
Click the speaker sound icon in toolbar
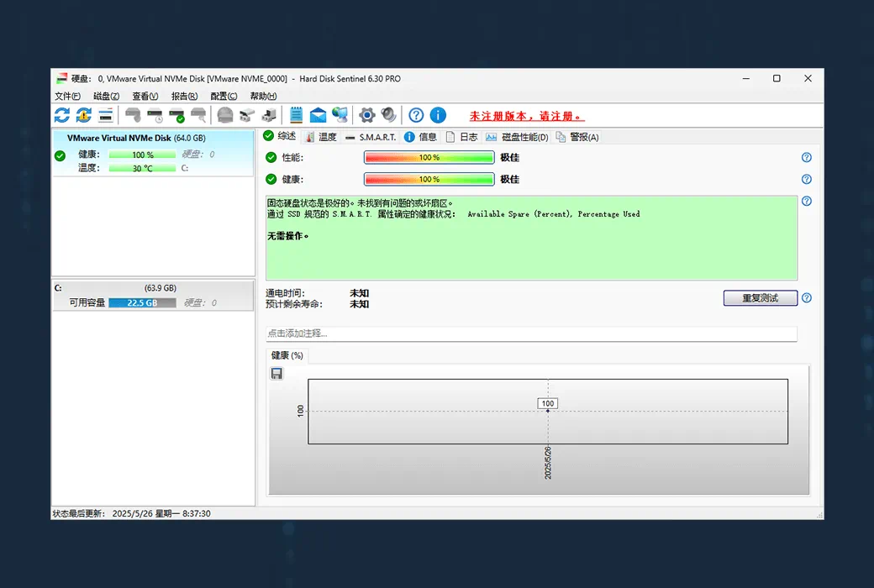[388, 115]
